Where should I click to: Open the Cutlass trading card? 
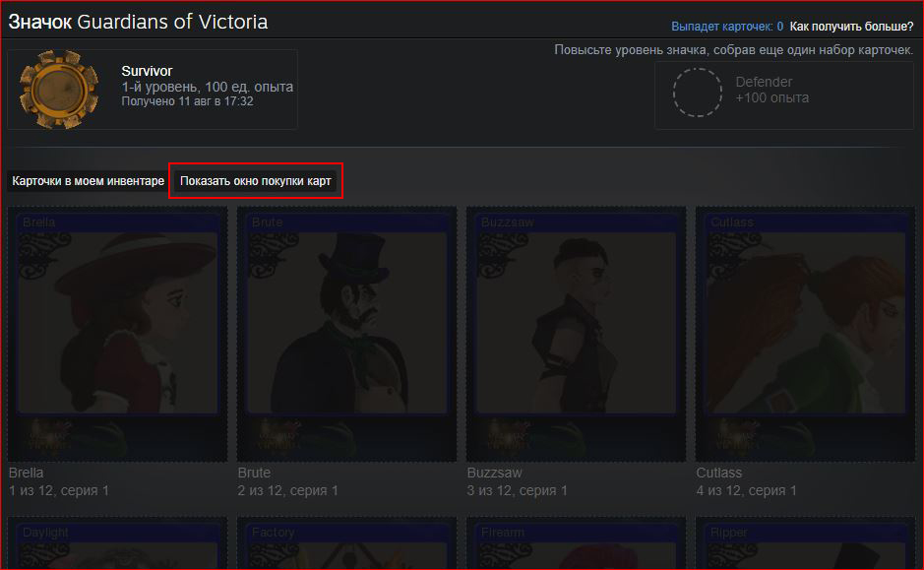click(x=805, y=334)
